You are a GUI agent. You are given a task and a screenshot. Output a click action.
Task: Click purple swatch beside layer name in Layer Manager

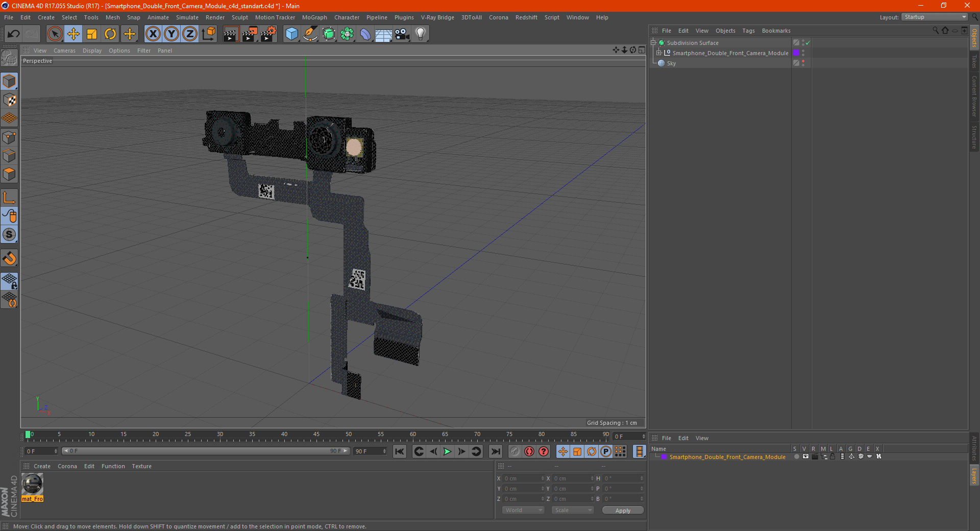pyautogui.click(x=664, y=457)
